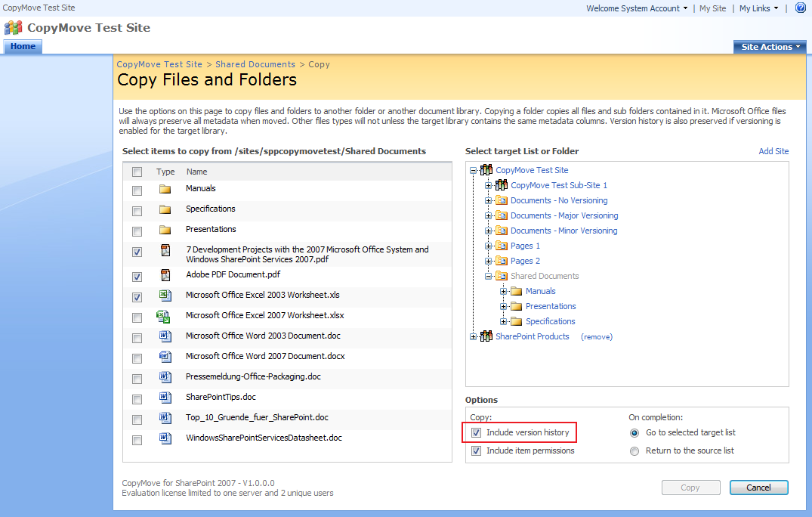Click Shared Documents library icon in tree
The width and height of the screenshot is (812, 517).
pyautogui.click(x=502, y=276)
